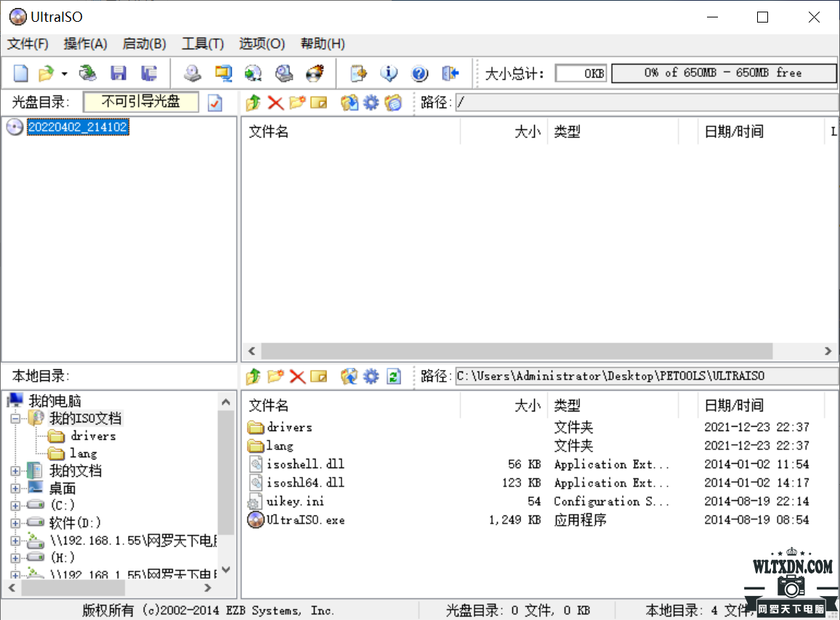
Task: Click the new folder icon in local directory toolbar
Action: pyautogui.click(x=275, y=377)
